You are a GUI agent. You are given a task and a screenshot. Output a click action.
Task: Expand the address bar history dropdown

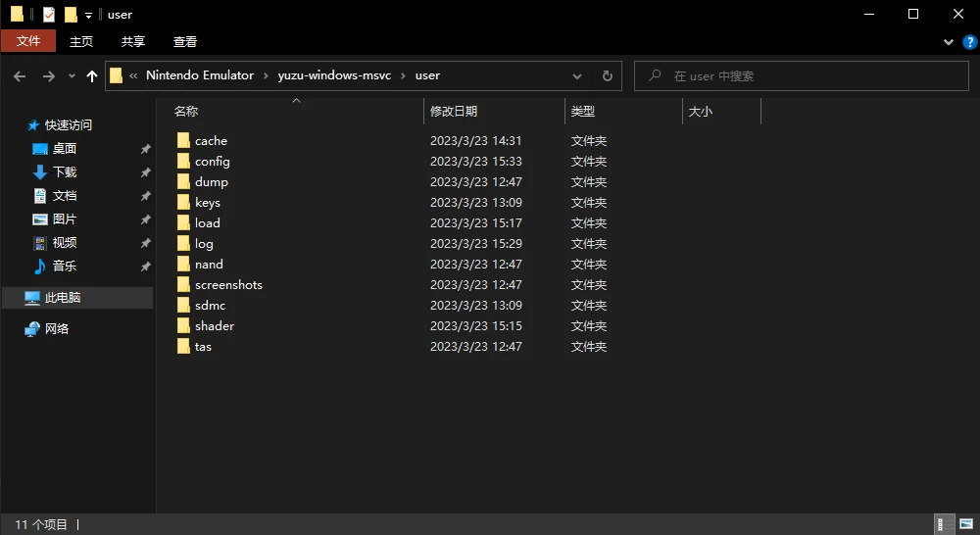(577, 76)
